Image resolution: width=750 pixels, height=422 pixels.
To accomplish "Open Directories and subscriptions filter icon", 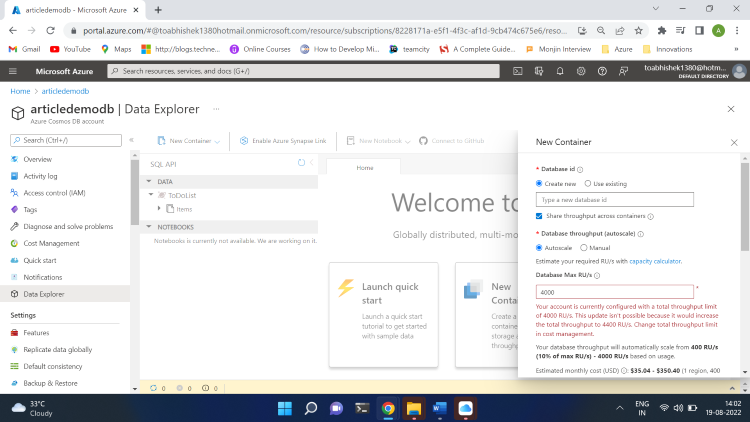I will 539,71.
